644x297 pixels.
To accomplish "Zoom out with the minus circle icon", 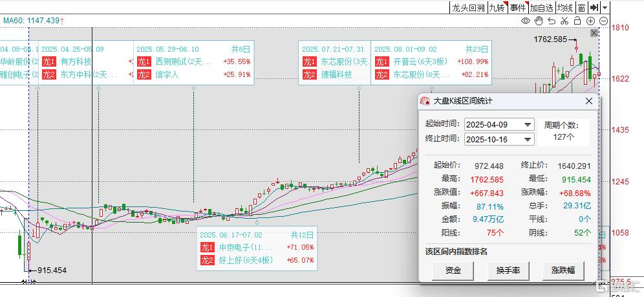I will pyautogui.click(x=603, y=21).
